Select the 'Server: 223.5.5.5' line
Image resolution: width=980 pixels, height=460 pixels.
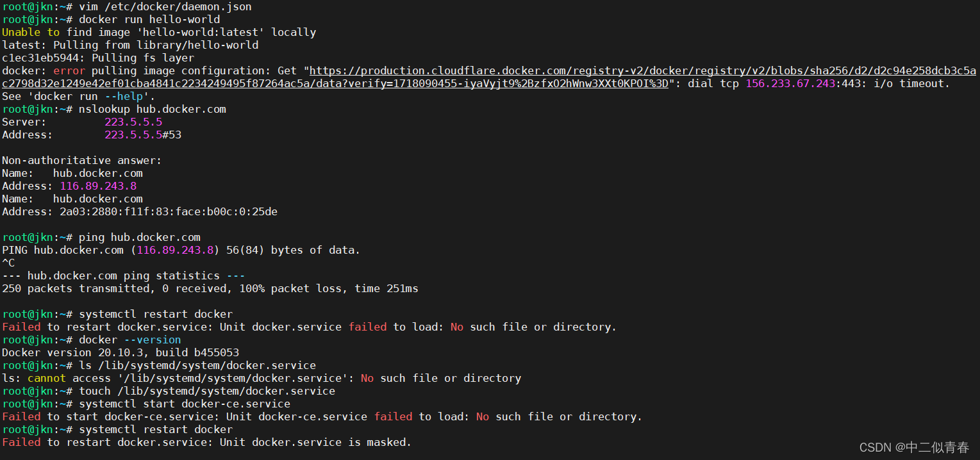82,122
